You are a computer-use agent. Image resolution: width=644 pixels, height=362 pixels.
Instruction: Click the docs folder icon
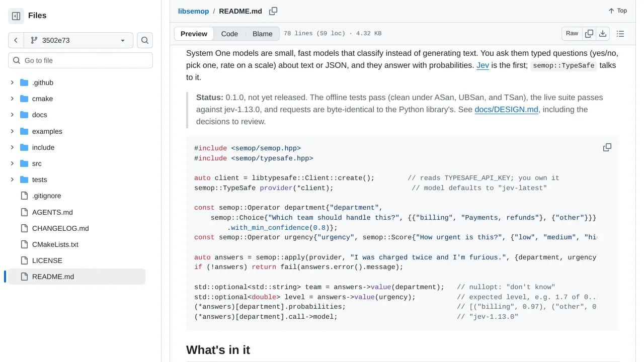[24, 115]
